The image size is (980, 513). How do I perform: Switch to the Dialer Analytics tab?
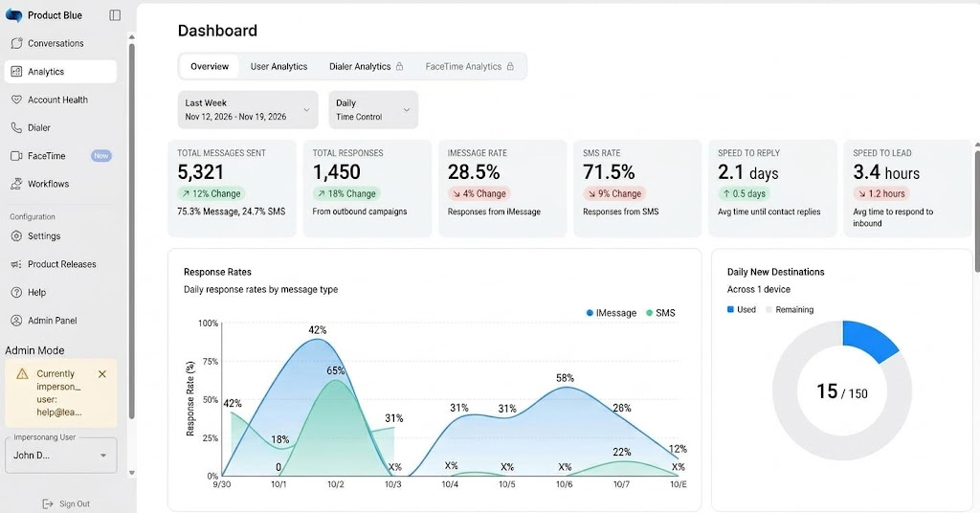tap(366, 66)
